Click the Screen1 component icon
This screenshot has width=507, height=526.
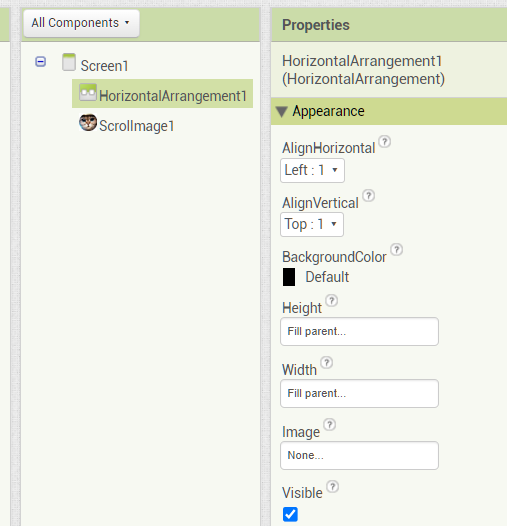point(69,62)
